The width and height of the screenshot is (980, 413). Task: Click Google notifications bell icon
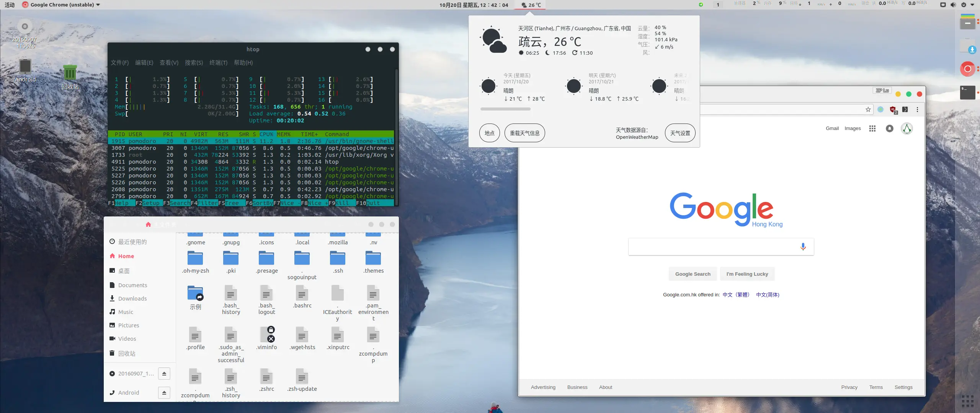(890, 128)
